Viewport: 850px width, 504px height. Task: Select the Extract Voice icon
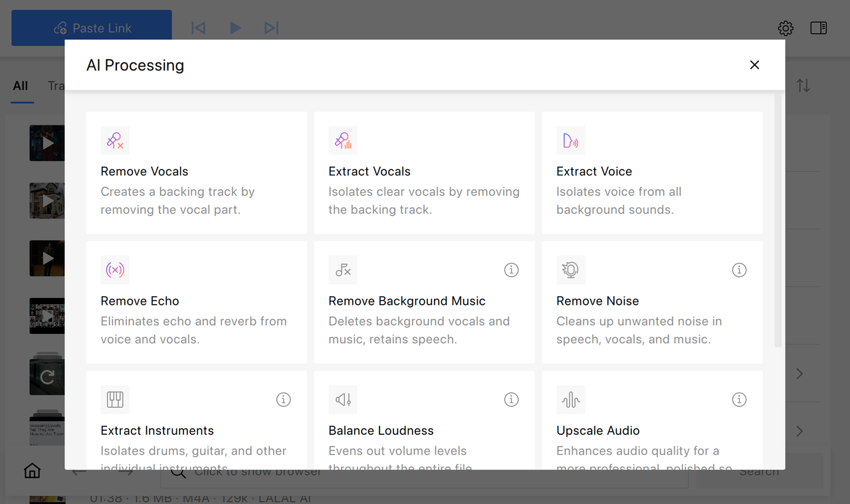571,141
